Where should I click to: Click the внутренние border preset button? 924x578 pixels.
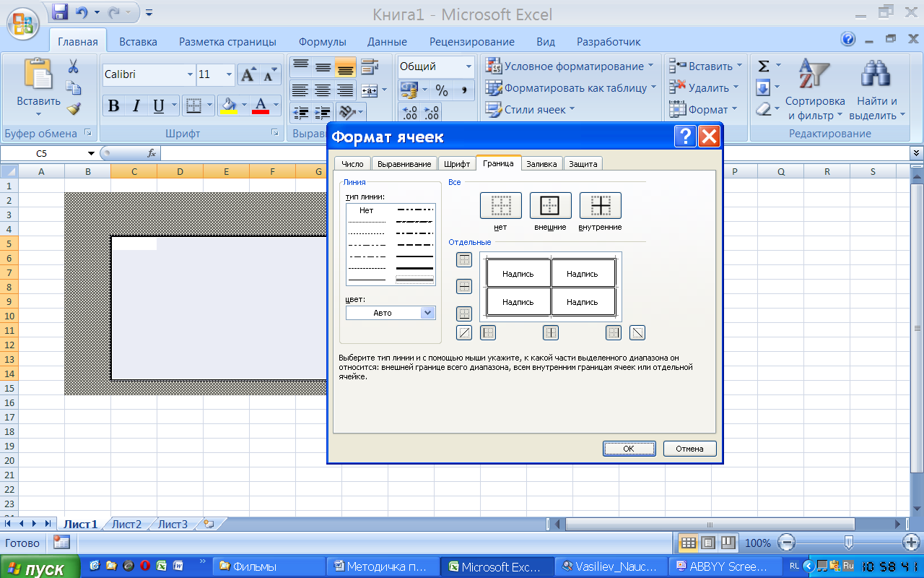(x=601, y=206)
